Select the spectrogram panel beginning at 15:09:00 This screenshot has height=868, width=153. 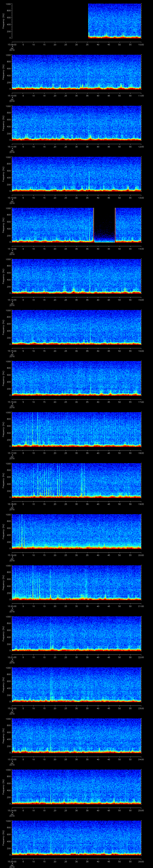77,21
